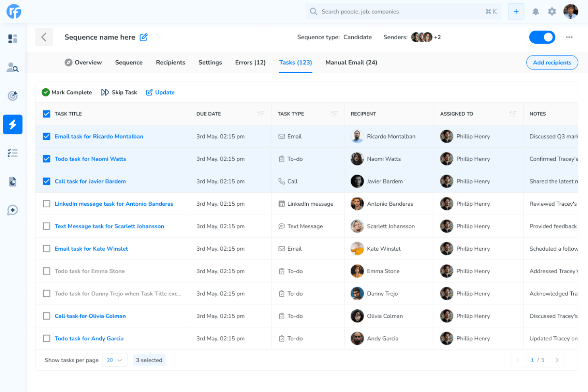Sort by Assigned To column icon
Image resolution: width=588 pixels, height=392 pixels.
tap(513, 114)
